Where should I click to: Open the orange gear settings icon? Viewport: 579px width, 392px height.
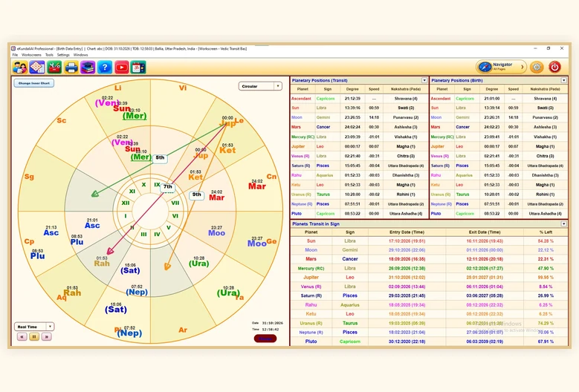click(x=537, y=67)
